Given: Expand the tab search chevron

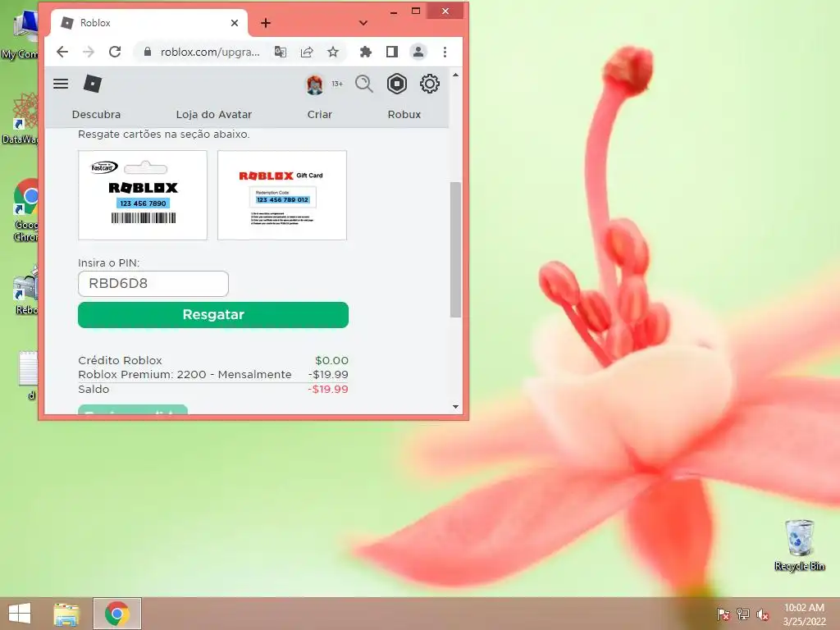Looking at the screenshot, I should coord(363,23).
